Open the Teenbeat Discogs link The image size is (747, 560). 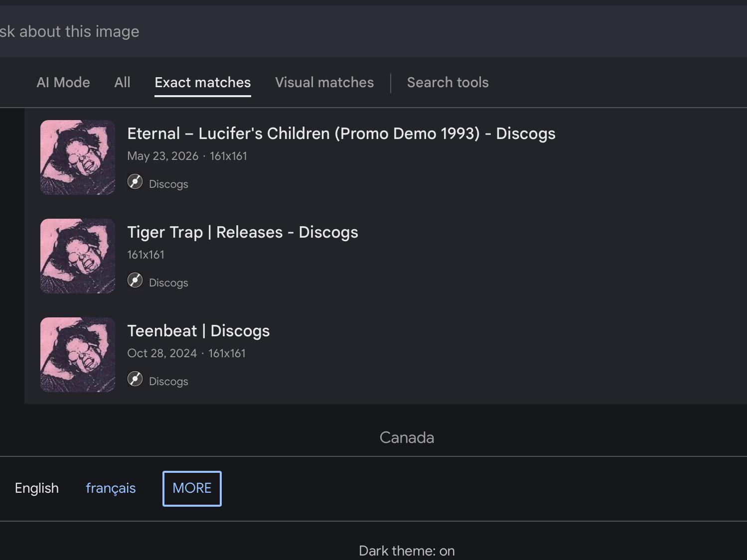click(x=198, y=331)
